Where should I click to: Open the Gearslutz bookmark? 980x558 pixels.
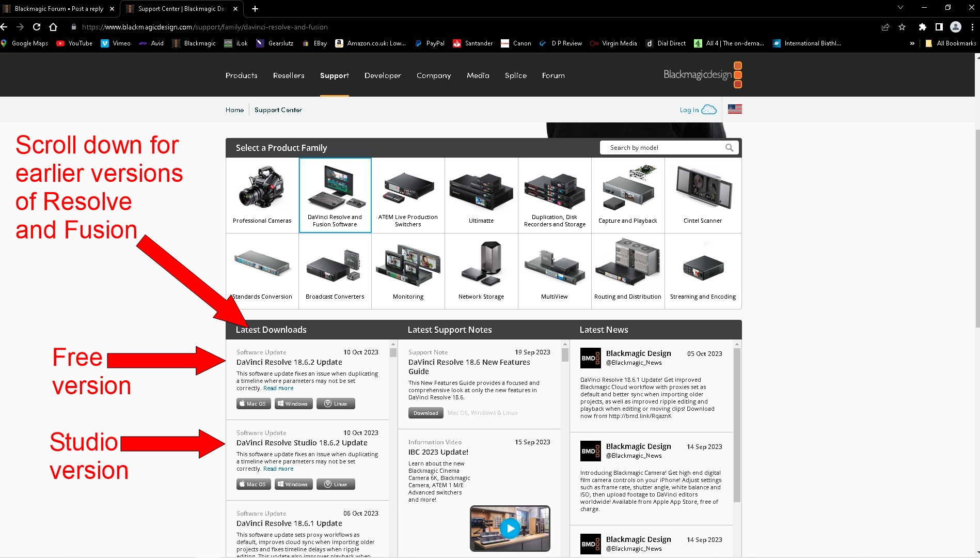tap(275, 43)
